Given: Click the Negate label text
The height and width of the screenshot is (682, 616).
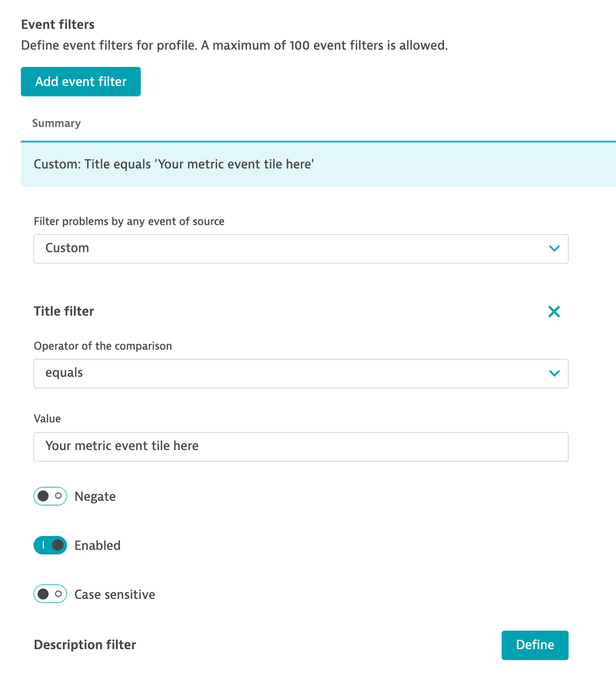Looking at the screenshot, I should [95, 497].
